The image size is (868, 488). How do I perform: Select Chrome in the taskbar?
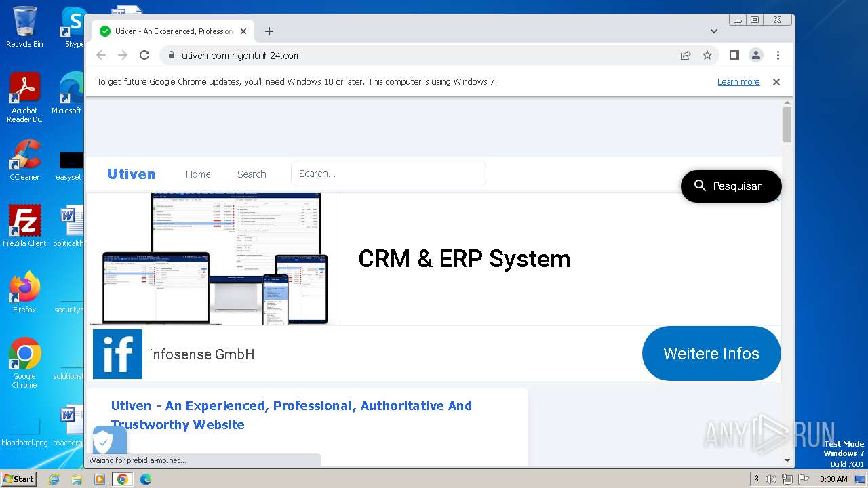122,479
